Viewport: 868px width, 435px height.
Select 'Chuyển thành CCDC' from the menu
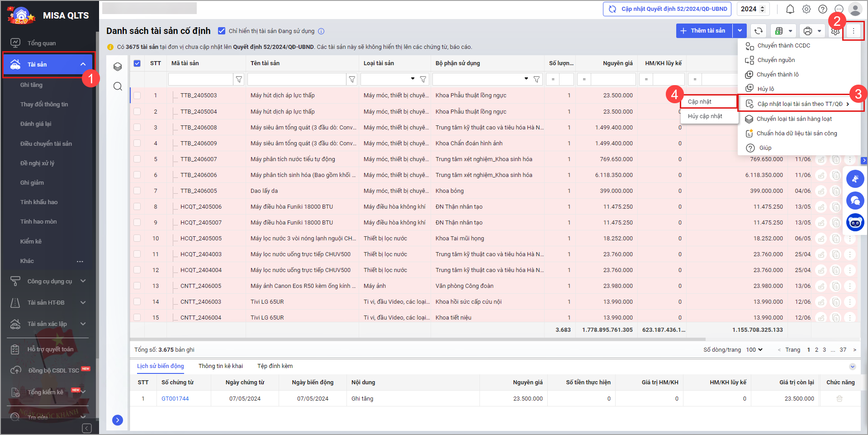point(783,46)
